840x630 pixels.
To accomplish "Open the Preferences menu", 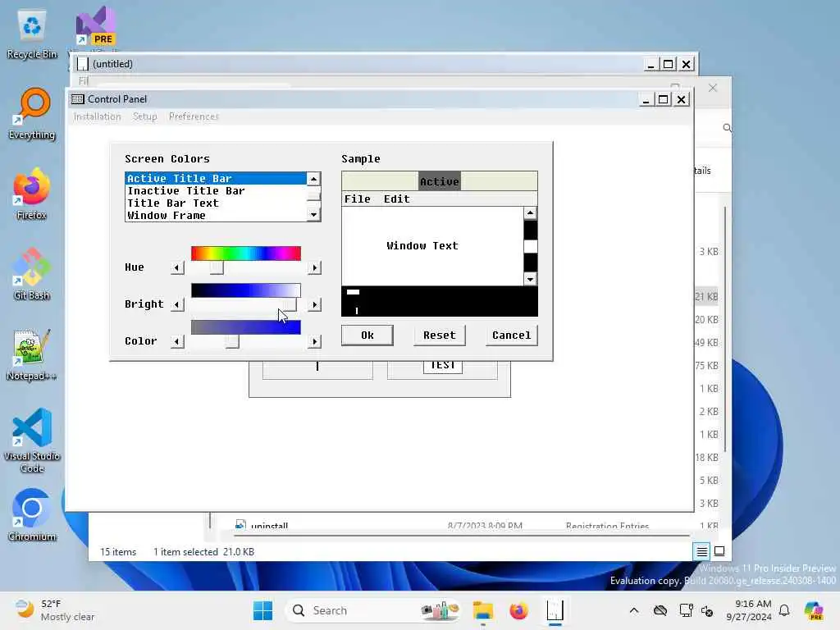I will point(194,116).
